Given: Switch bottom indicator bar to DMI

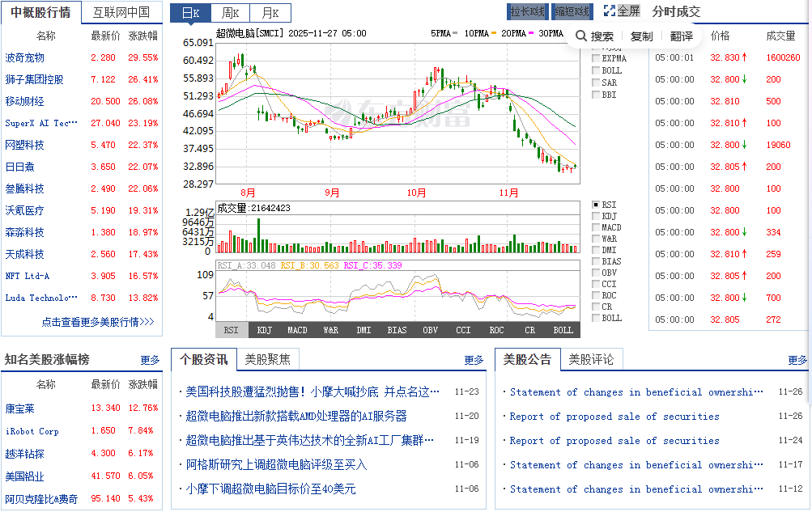Looking at the screenshot, I should coord(363,330).
